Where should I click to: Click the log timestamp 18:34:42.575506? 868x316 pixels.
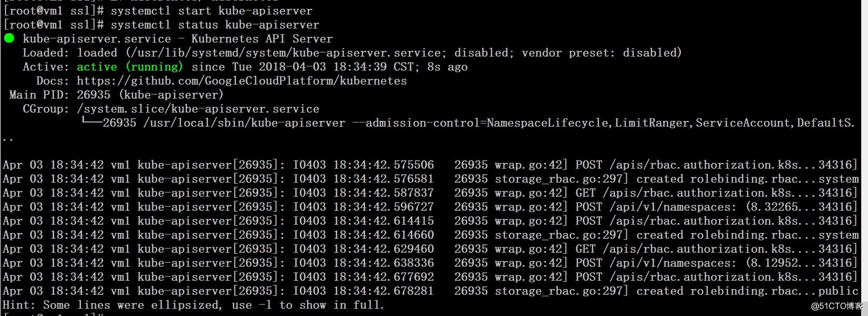pos(383,165)
